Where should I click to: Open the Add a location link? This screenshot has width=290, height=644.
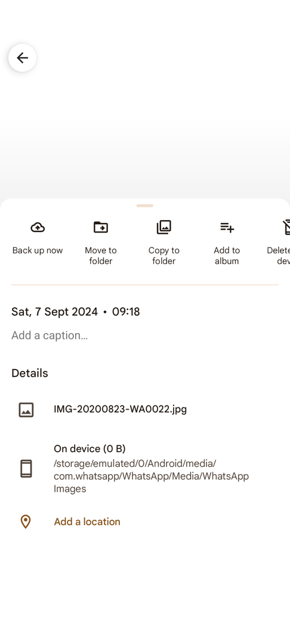[x=87, y=522]
